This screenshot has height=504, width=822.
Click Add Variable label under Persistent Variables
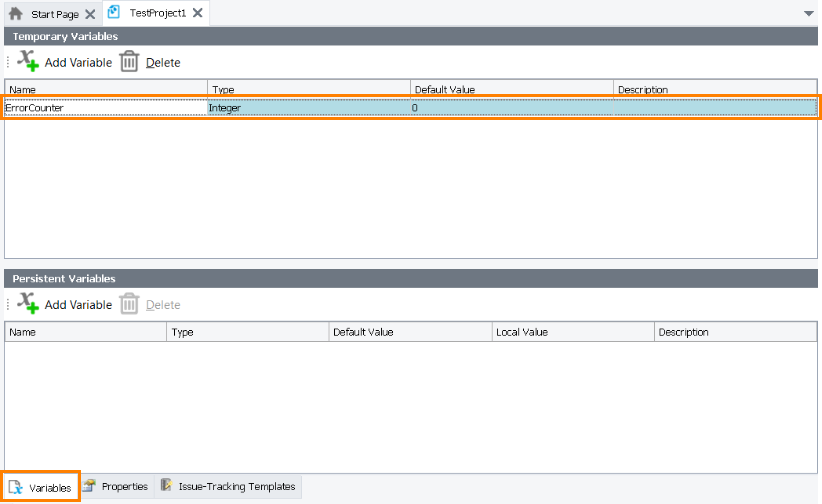(x=78, y=305)
